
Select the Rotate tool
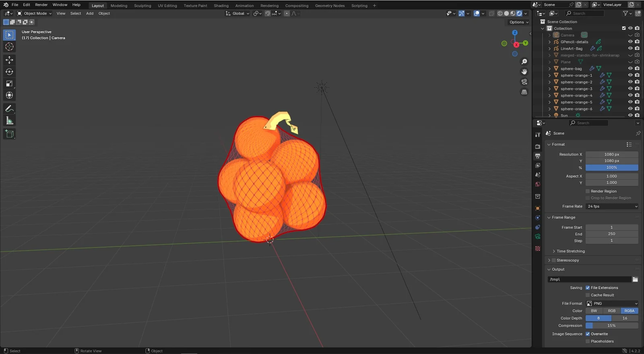coord(9,72)
